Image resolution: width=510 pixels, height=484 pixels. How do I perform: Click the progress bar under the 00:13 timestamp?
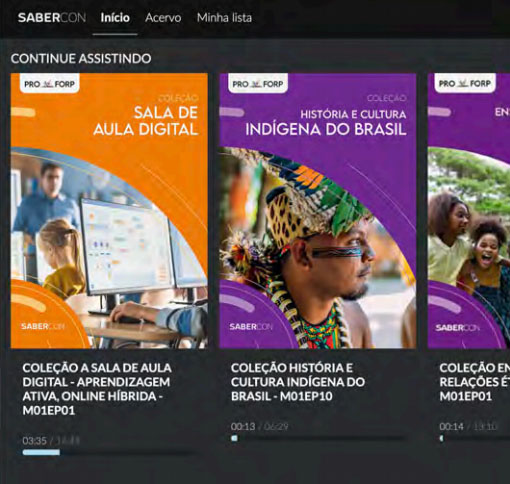318,438
